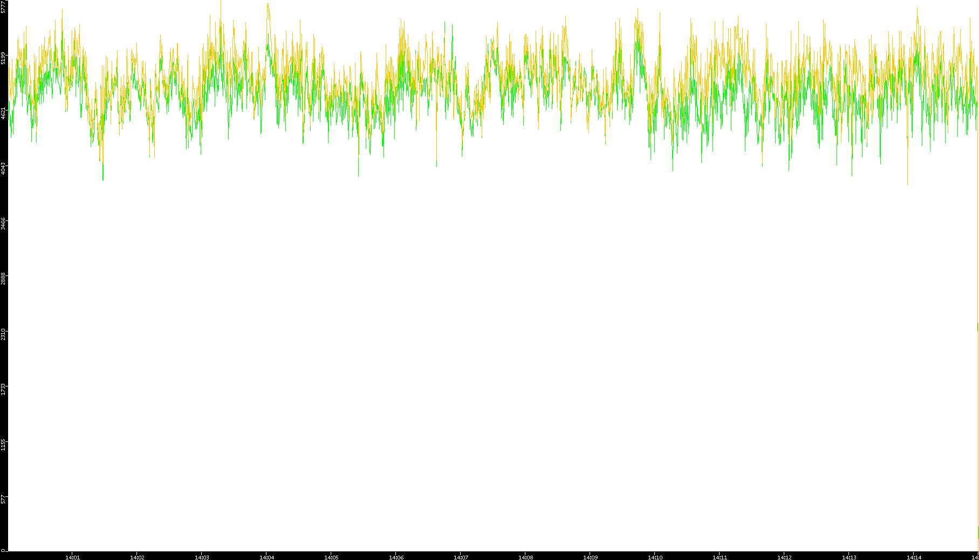Select the 14:14 time axis label
The width and height of the screenshot is (979, 560).
[x=914, y=557]
